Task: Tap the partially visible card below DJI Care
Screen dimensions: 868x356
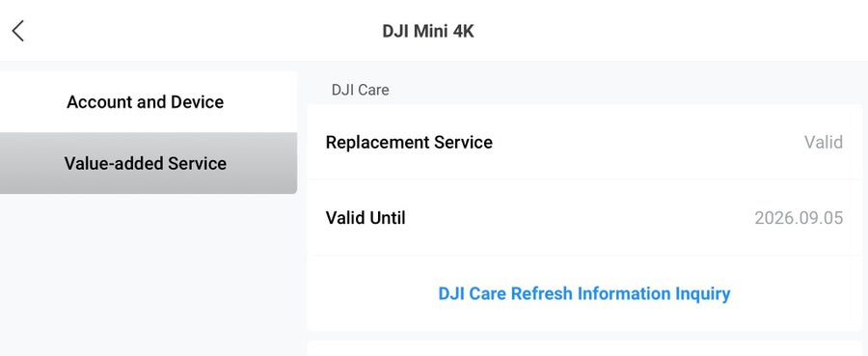Action: (587, 348)
